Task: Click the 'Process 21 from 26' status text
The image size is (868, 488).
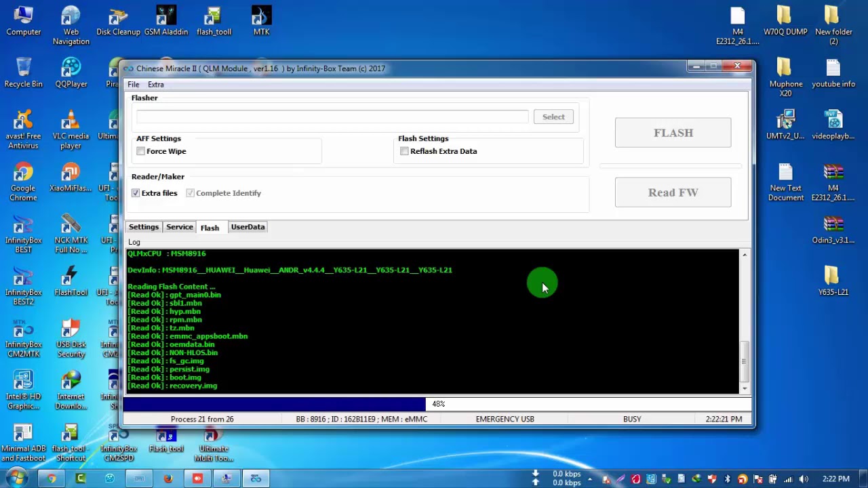Action: (x=202, y=419)
